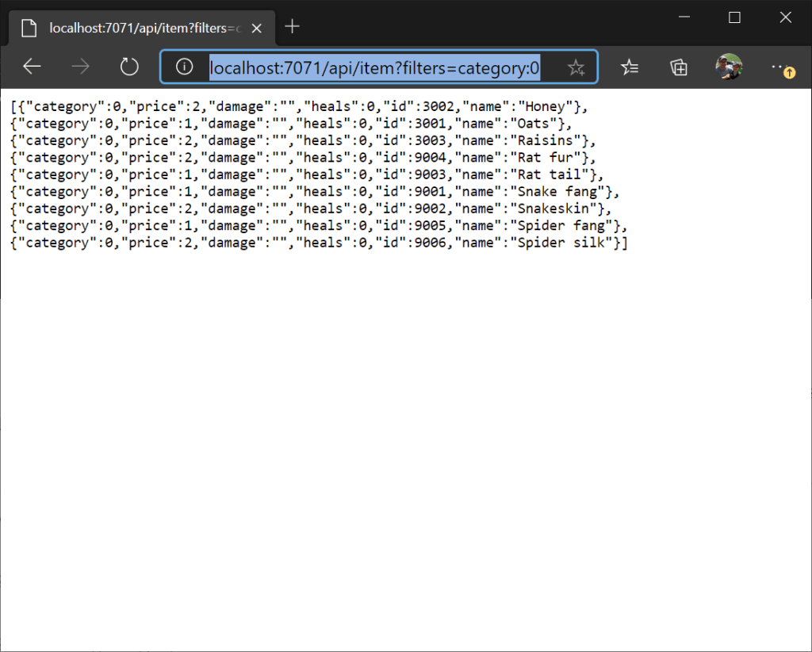
Task: Go back to the previous page
Action: (x=32, y=67)
